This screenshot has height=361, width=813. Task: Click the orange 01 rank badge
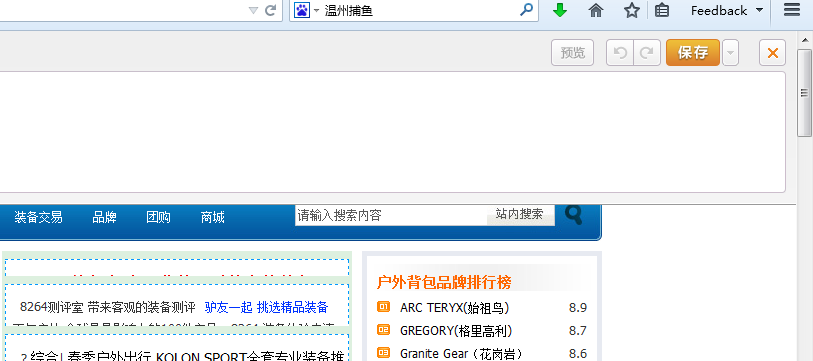point(383,307)
